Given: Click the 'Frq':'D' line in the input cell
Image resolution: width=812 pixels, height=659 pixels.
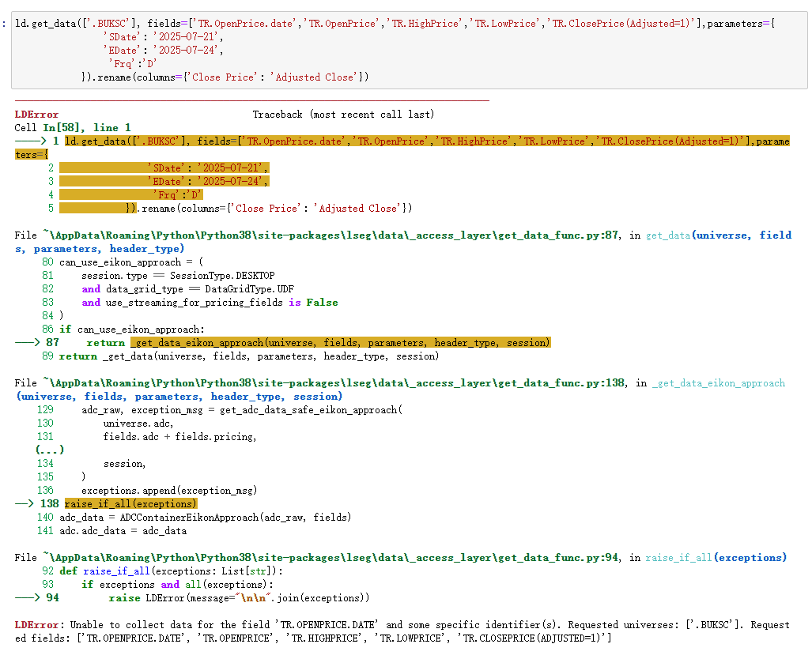Looking at the screenshot, I should [x=133, y=64].
